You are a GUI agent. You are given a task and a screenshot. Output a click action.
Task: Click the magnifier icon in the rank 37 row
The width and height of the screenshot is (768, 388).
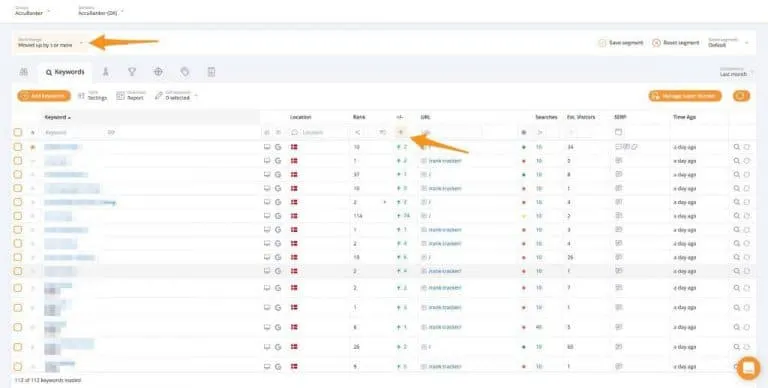pos(736,174)
